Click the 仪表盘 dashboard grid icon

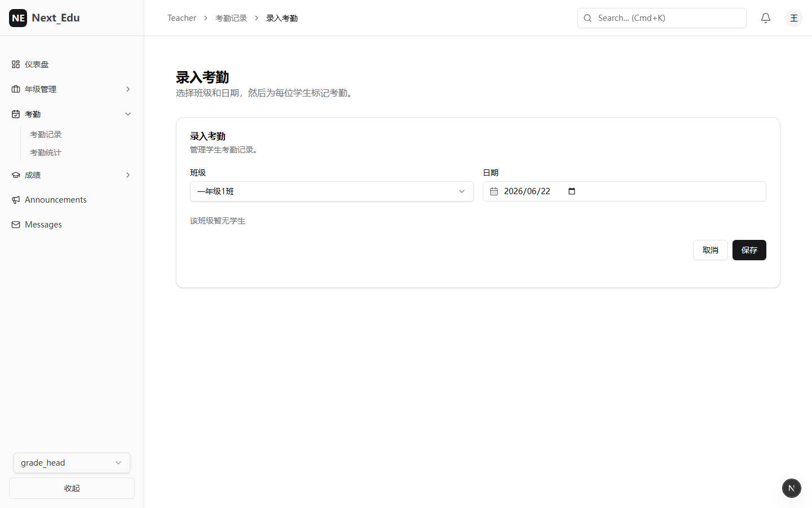pos(16,64)
